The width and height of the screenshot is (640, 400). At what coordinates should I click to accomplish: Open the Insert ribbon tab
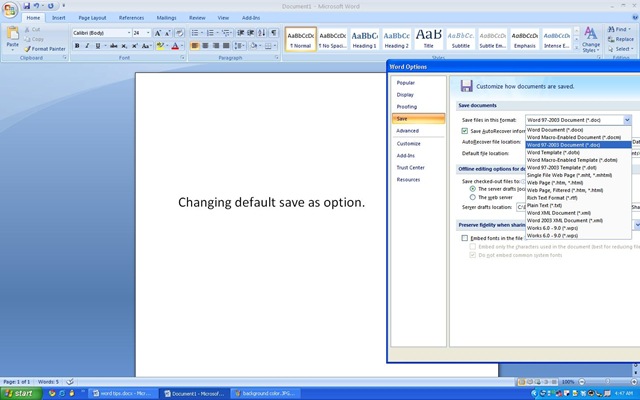58,18
